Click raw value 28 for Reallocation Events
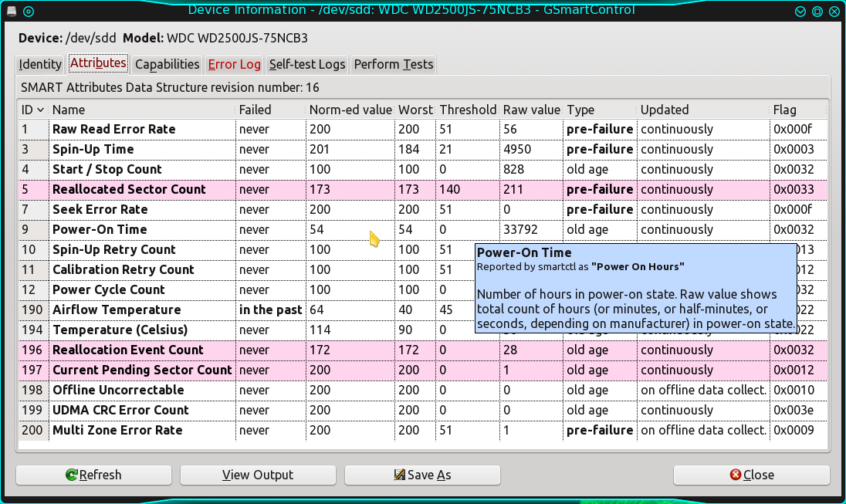 point(510,350)
